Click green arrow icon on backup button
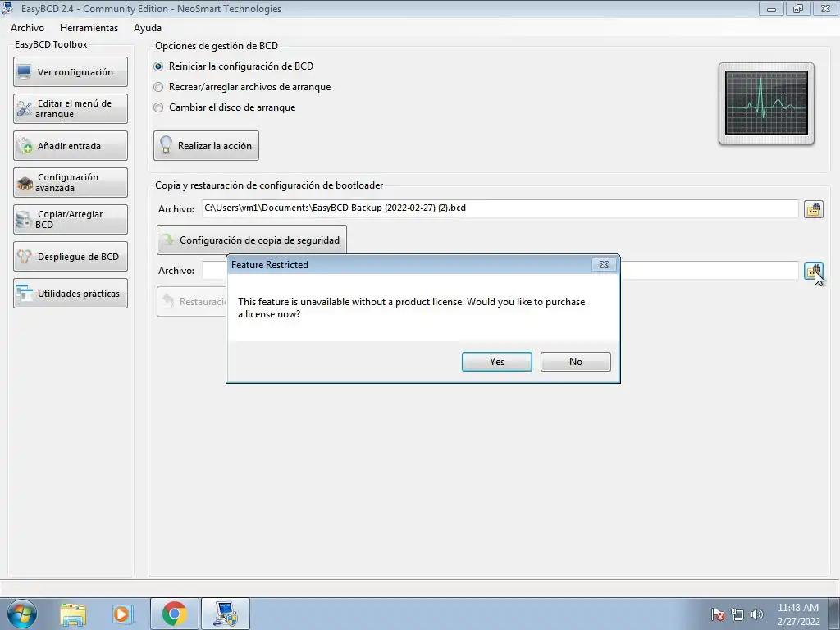The width and height of the screenshot is (840, 630). [x=168, y=240]
